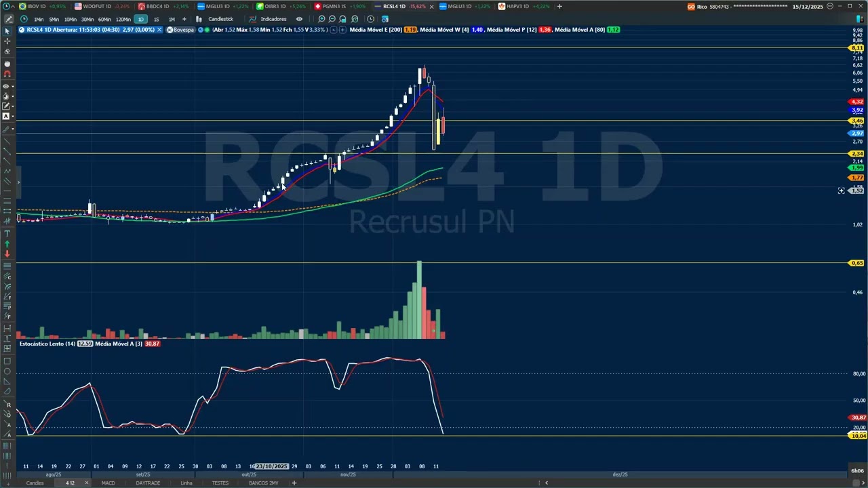Close the RCSL4 chart header panel
868x488 pixels.
pos(159,30)
